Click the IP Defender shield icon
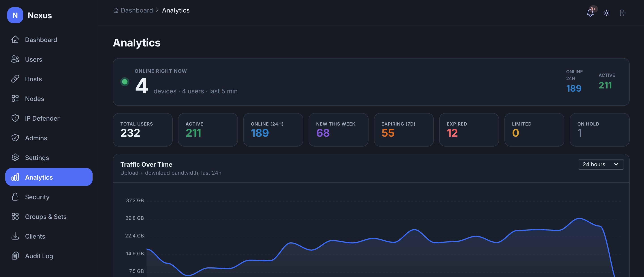This screenshot has width=644, height=277. pos(15,118)
